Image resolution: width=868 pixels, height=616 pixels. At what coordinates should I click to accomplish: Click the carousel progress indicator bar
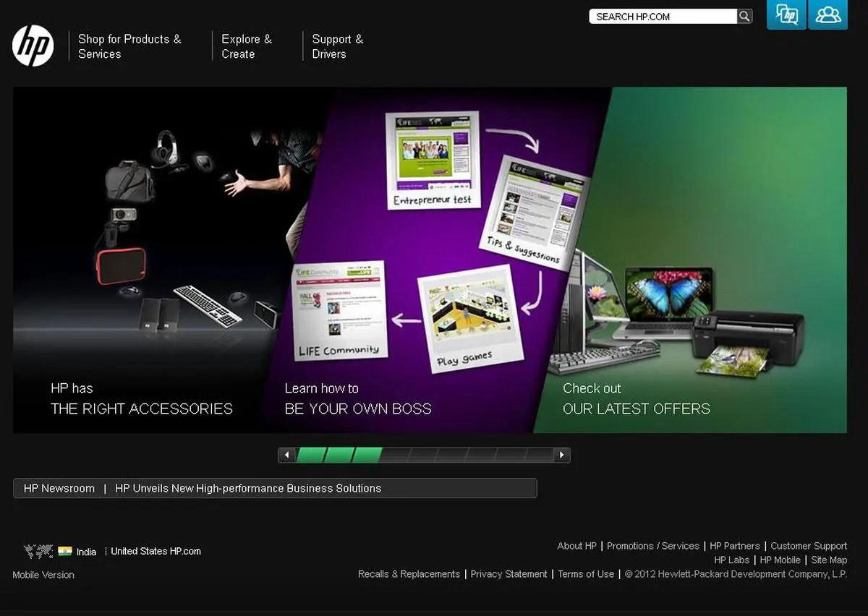click(425, 455)
